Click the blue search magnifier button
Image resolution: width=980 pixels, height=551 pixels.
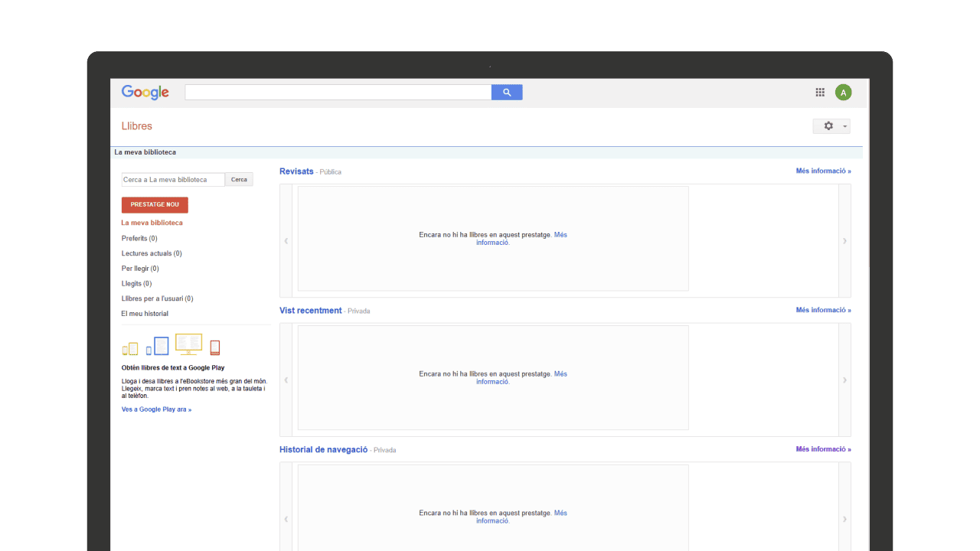tap(506, 93)
